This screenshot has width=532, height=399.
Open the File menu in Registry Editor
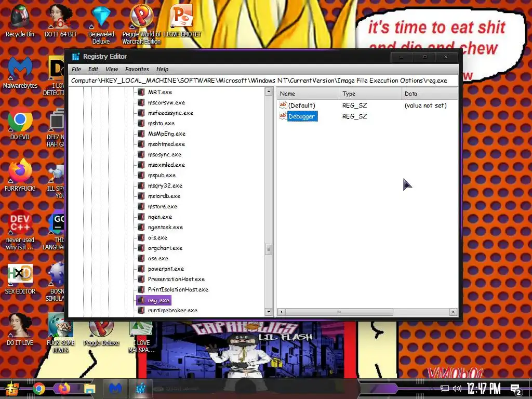[x=76, y=69]
